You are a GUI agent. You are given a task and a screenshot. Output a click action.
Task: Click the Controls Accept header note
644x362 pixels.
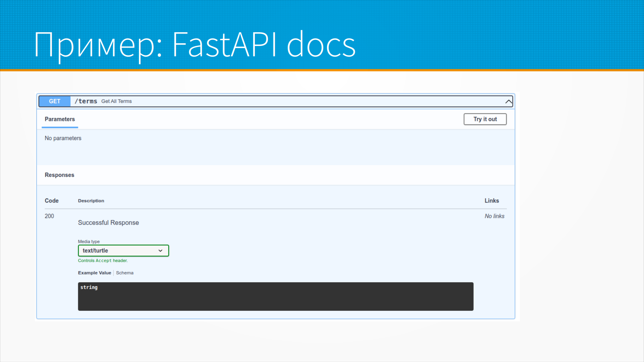coord(103,261)
